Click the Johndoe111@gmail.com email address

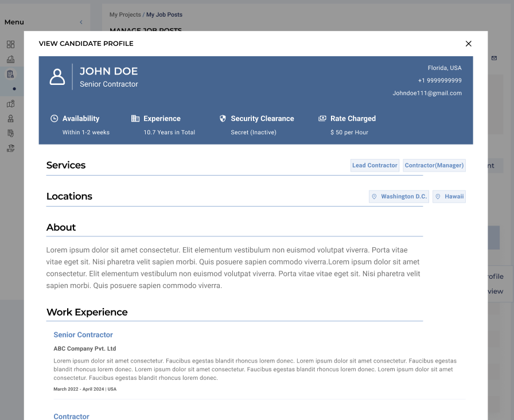coord(427,93)
